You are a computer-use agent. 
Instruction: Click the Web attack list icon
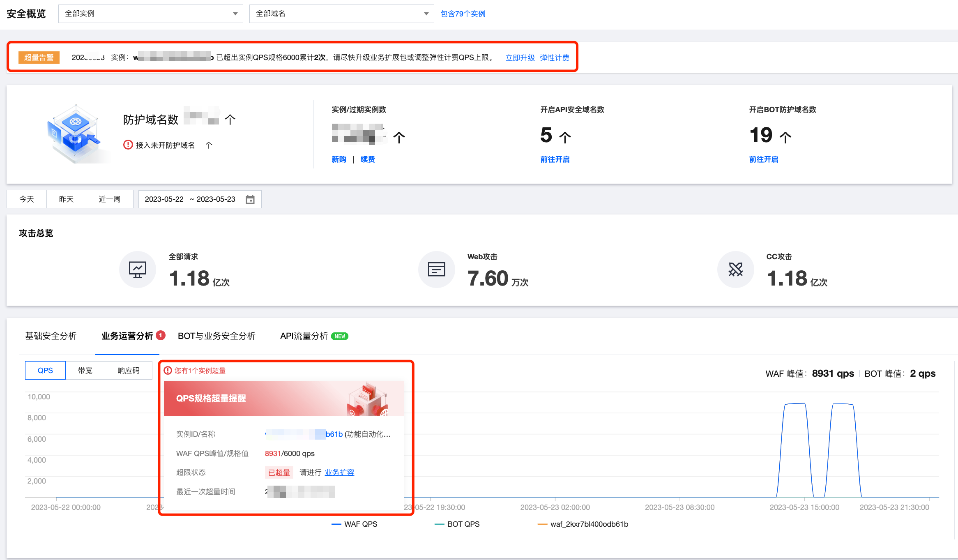(x=436, y=270)
